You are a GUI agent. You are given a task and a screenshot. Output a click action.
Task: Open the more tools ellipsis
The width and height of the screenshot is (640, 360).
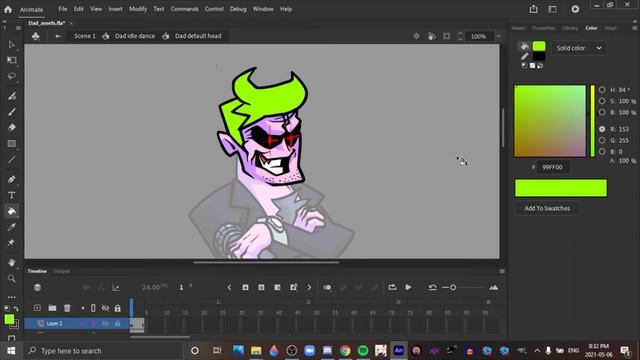click(12, 297)
